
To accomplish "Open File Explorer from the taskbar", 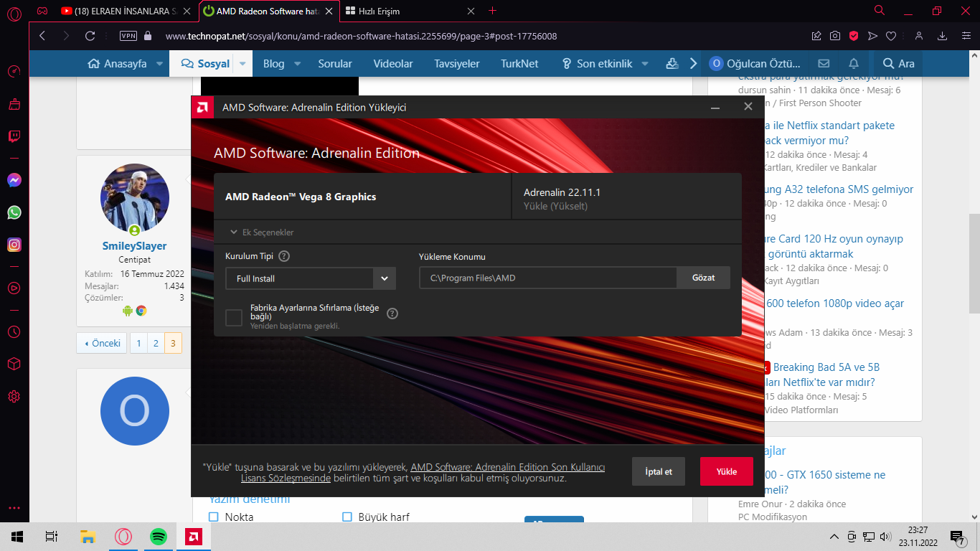I will click(x=88, y=536).
